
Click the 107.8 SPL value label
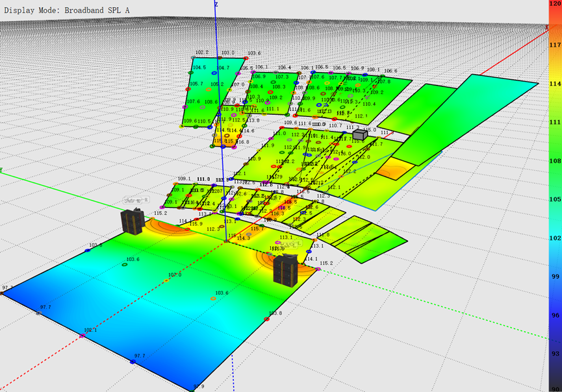click(x=384, y=81)
